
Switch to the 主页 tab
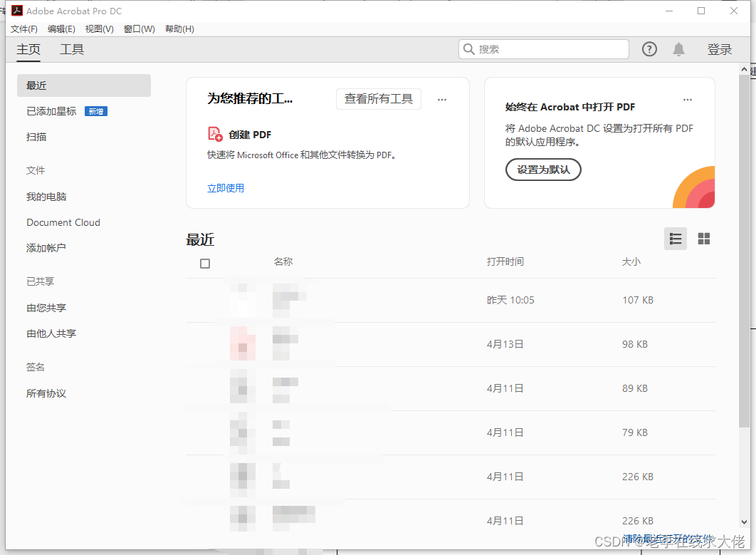(28, 49)
